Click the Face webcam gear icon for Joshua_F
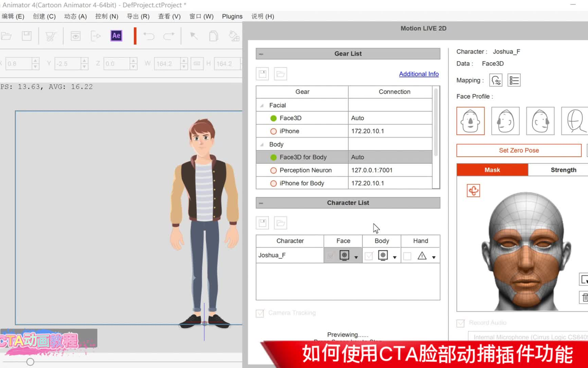The width and height of the screenshot is (588, 368). pyautogui.click(x=344, y=256)
